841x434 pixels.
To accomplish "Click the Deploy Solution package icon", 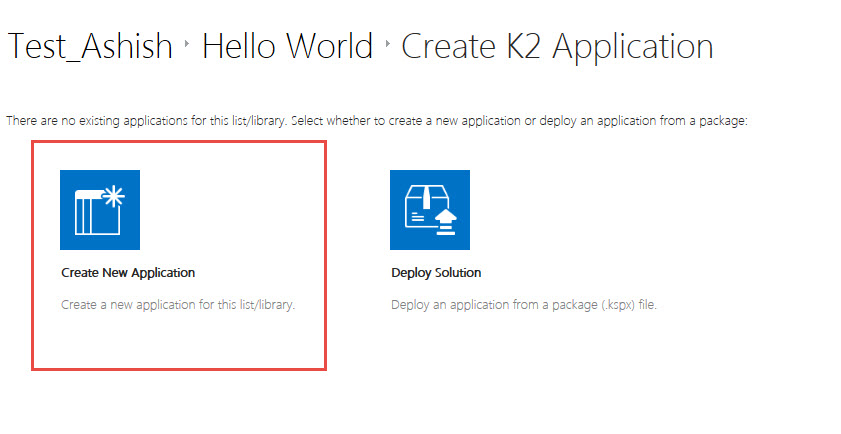I will click(430, 210).
